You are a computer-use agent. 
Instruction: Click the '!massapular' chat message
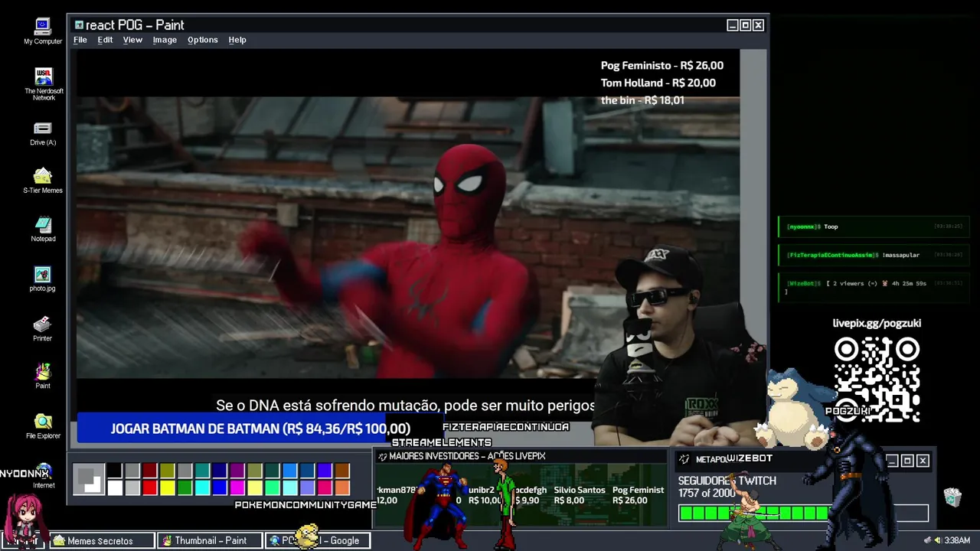pyautogui.click(x=874, y=255)
